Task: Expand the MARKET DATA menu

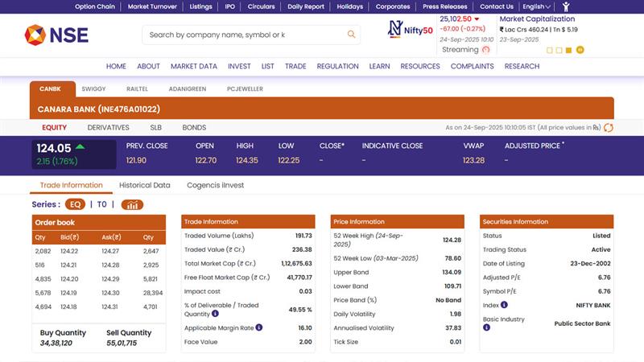Action: (194, 67)
